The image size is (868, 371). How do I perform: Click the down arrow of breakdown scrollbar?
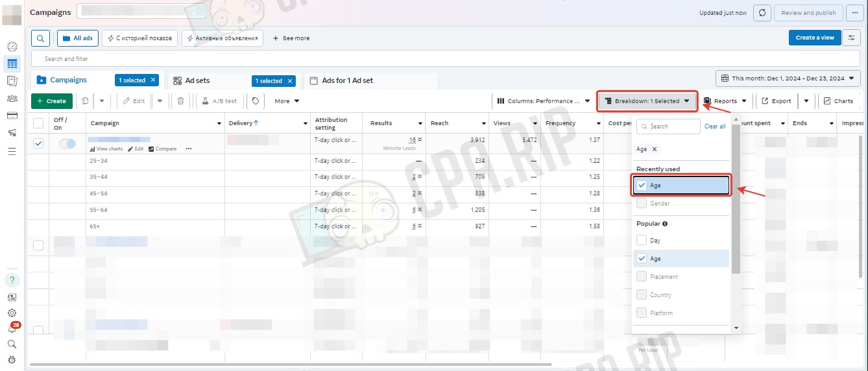tap(736, 328)
